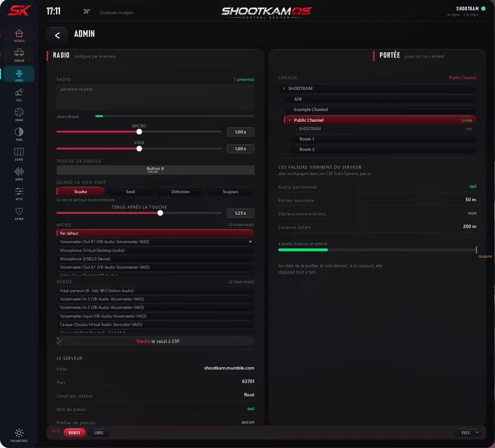Click the coupure marker on distance bar
This screenshot has width=495, height=448.
(476, 249)
